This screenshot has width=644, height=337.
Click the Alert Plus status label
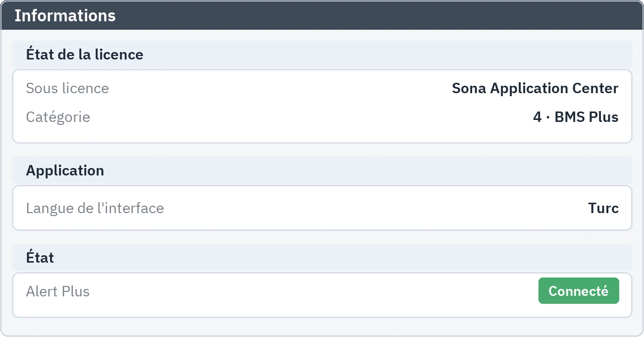point(57,291)
